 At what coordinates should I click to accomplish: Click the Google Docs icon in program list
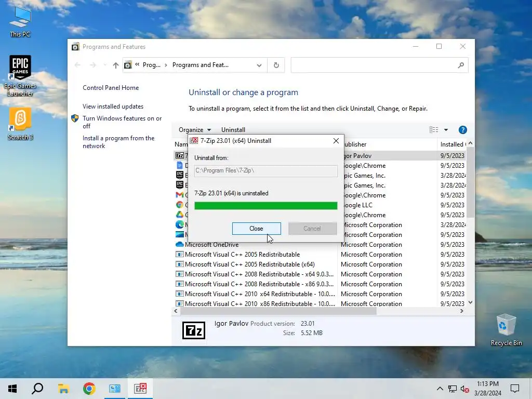coord(179,166)
